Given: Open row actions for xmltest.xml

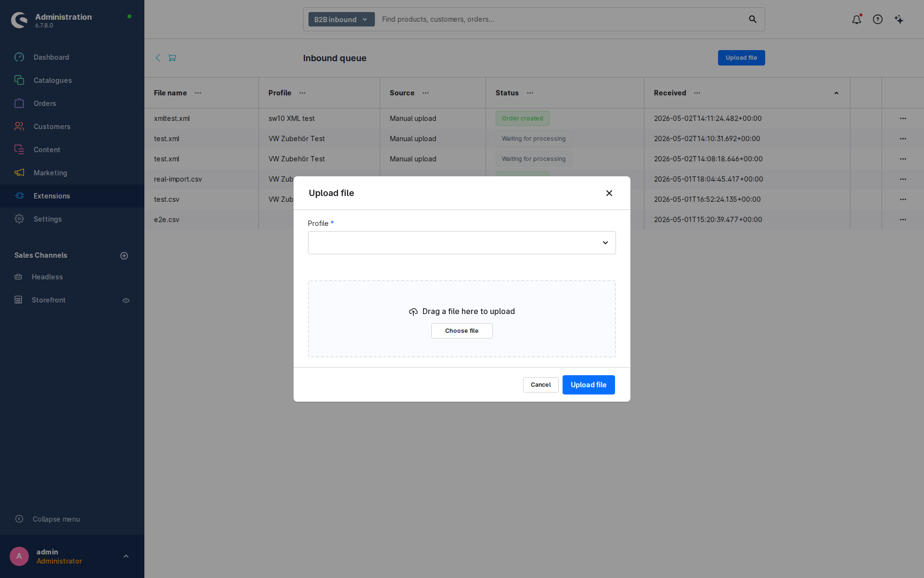Looking at the screenshot, I should (903, 118).
